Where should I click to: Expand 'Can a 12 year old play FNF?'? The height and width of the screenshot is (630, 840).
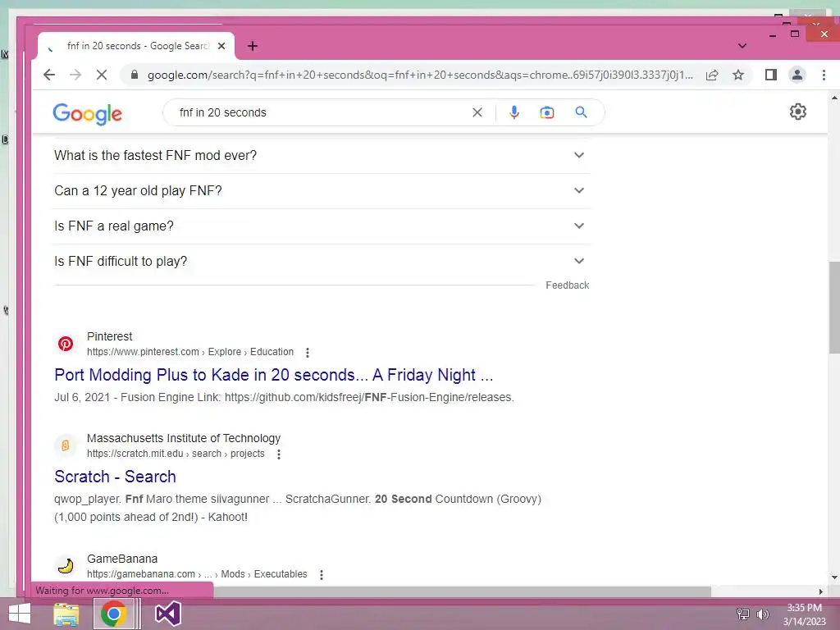click(322, 190)
